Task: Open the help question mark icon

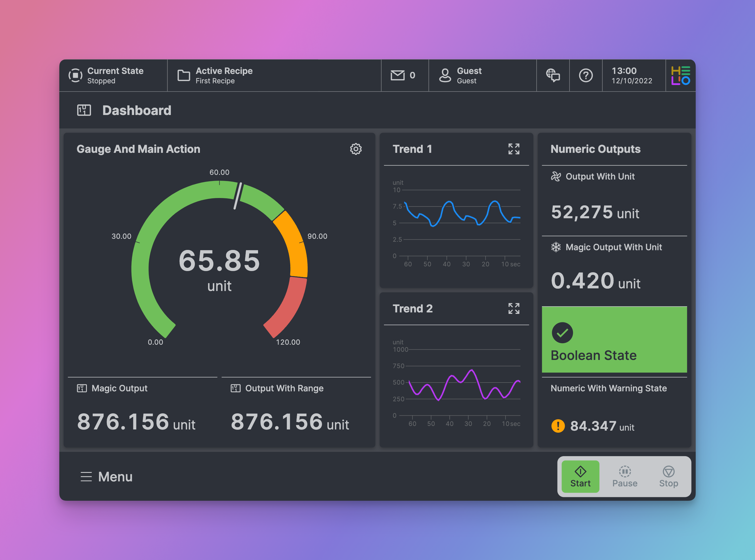Action: pos(585,75)
